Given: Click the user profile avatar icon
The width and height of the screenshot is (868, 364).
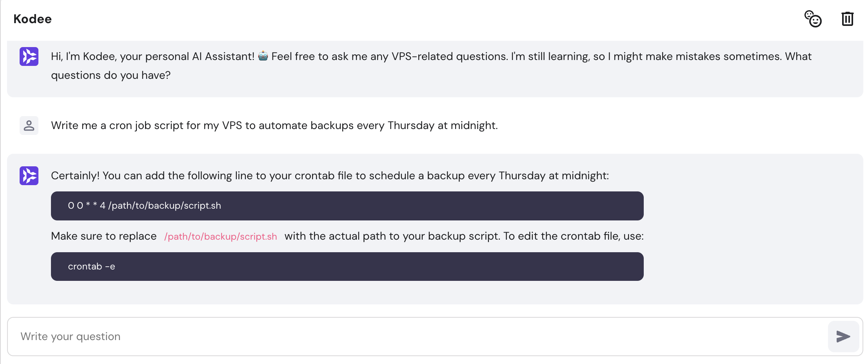Looking at the screenshot, I should (x=29, y=126).
